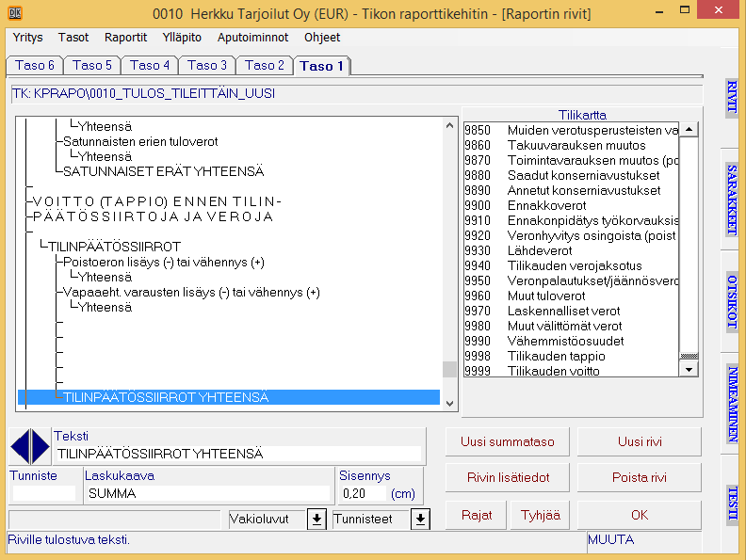
Task: Select account 9880 Saadut konserniavustukset
Action: (x=571, y=175)
